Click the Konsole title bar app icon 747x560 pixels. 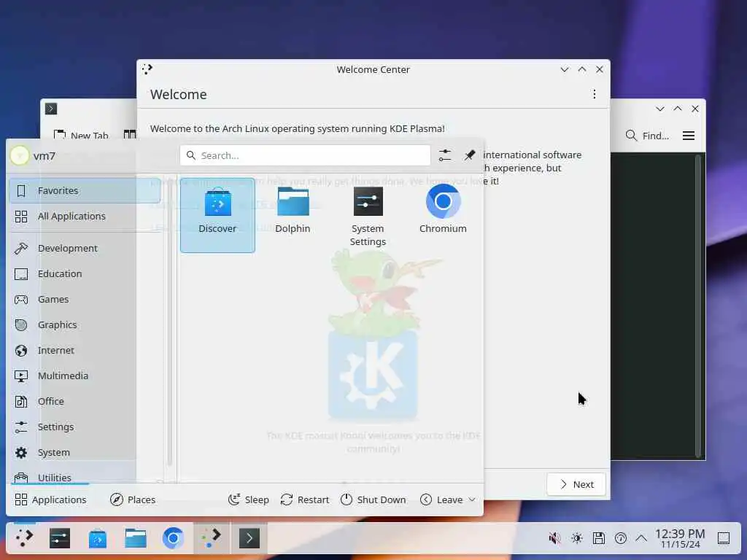tap(51, 109)
